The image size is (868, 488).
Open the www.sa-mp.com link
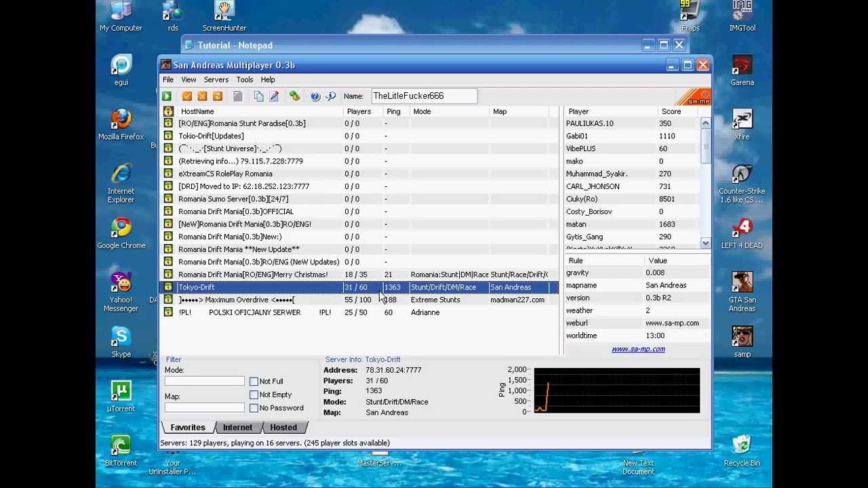click(x=638, y=349)
